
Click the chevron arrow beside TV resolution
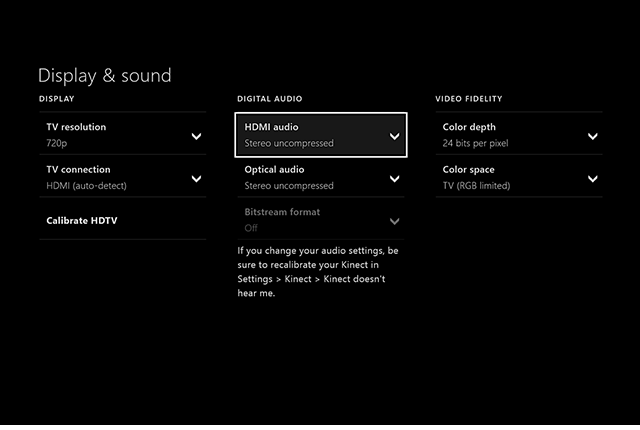click(196, 136)
